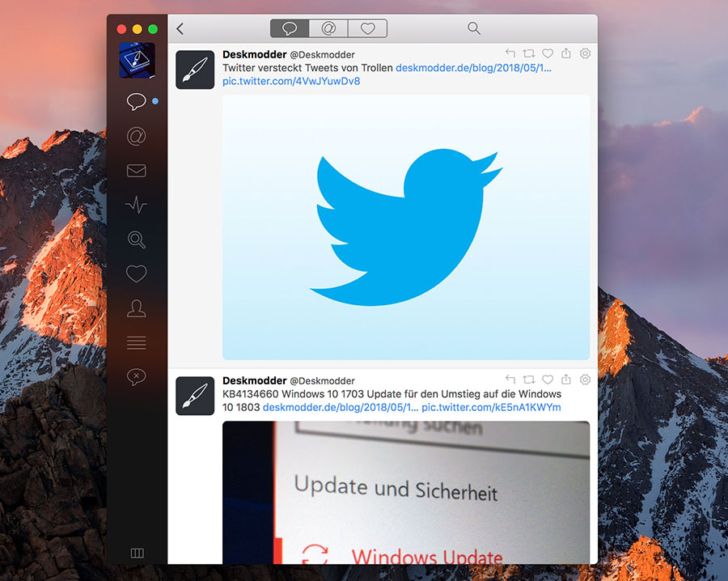This screenshot has height=581, width=728.
Task: Click text "KB4134660 Windows 10 1703 Update"
Action: click(x=312, y=394)
